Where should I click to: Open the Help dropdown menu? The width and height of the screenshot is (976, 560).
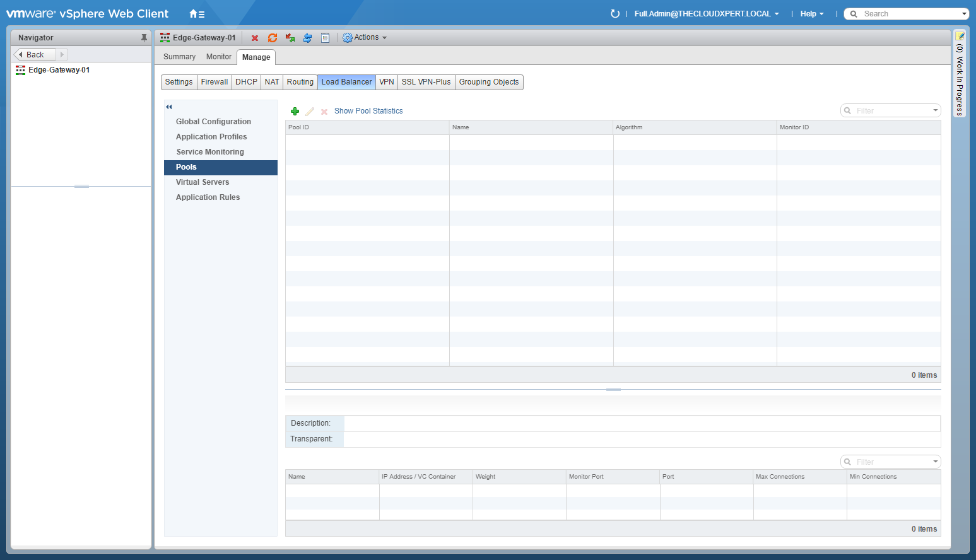click(x=811, y=14)
